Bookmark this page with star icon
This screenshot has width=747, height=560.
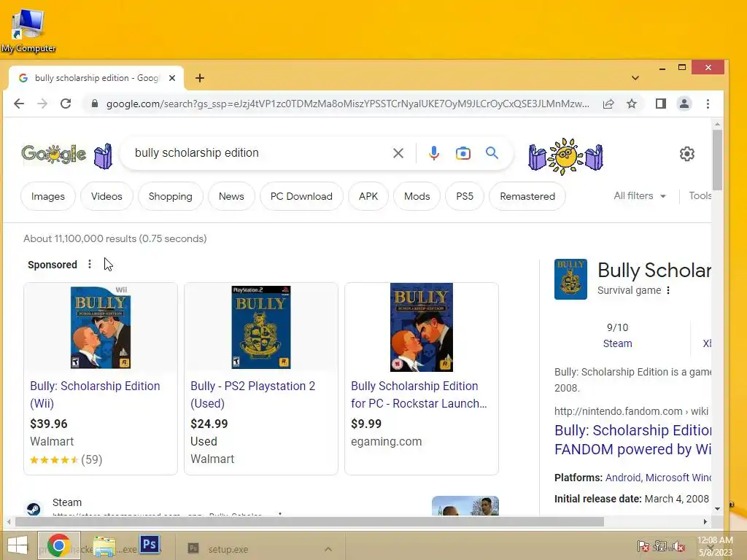point(632,104)
